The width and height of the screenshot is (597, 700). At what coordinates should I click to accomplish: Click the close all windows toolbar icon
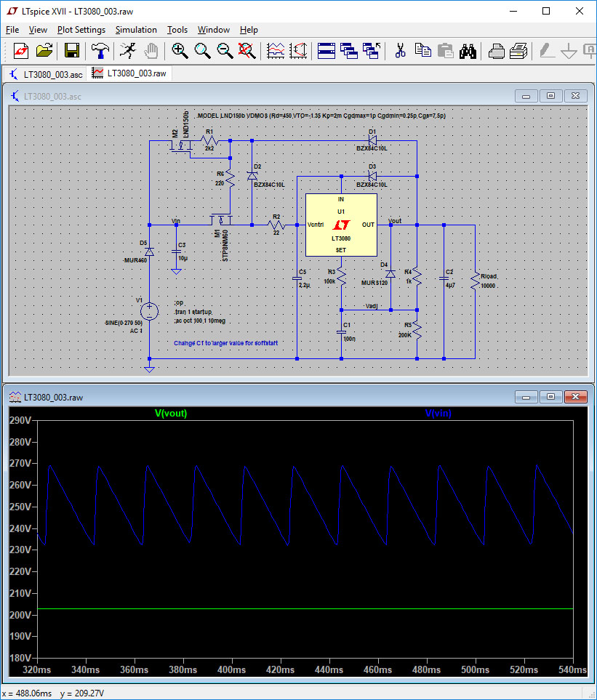point(372,51)
